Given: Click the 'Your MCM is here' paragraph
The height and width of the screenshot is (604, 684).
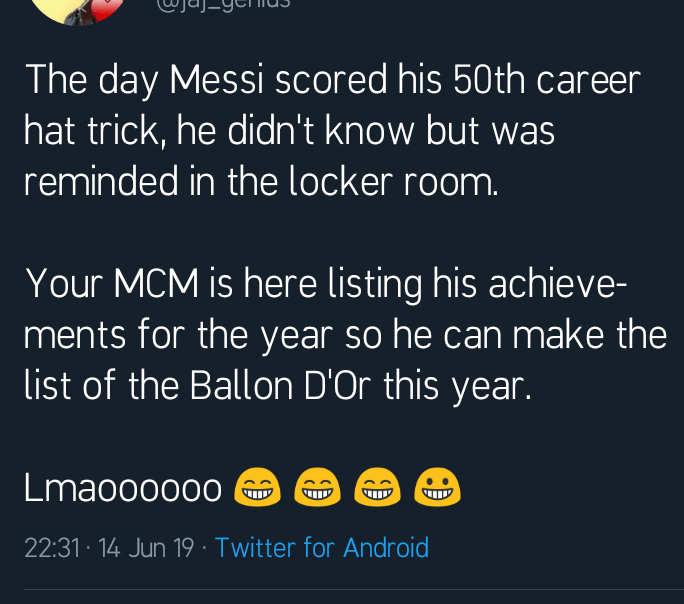Looking at the screenshot, I should tap(340, 335).
